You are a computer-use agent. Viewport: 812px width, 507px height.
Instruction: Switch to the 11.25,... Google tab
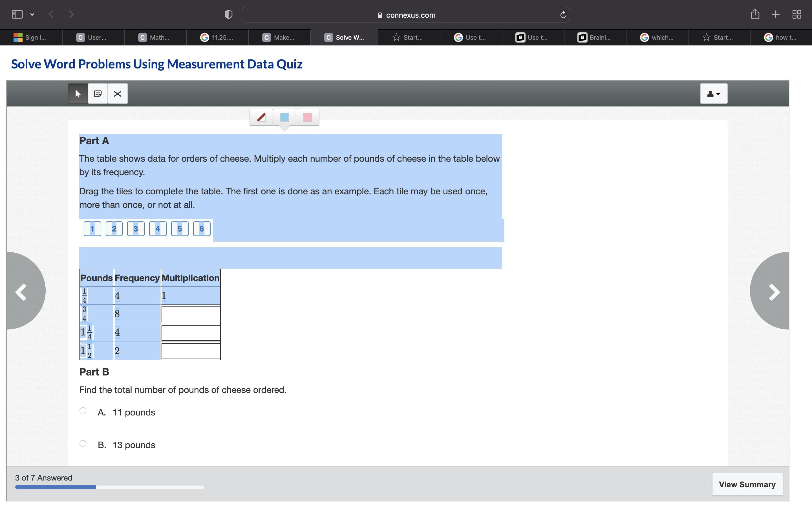click(217, 37)
